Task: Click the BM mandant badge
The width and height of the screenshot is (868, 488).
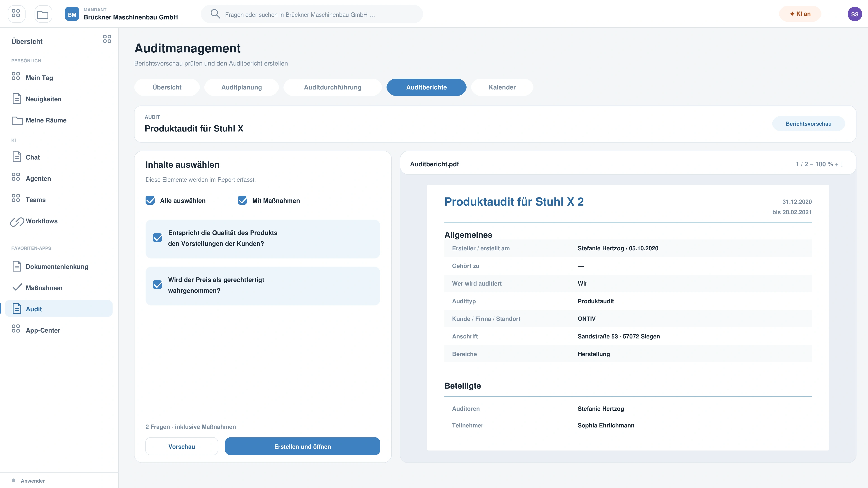Action: click(72, 14)
